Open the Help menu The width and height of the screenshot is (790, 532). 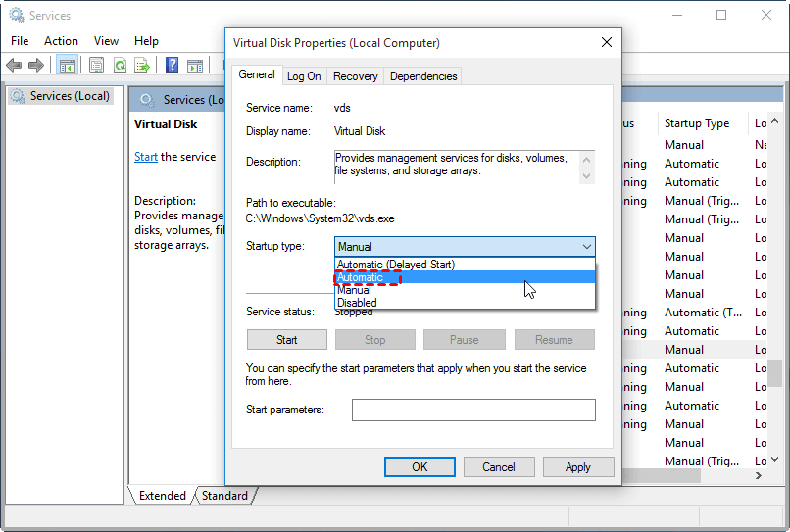(x=146, y=41)
